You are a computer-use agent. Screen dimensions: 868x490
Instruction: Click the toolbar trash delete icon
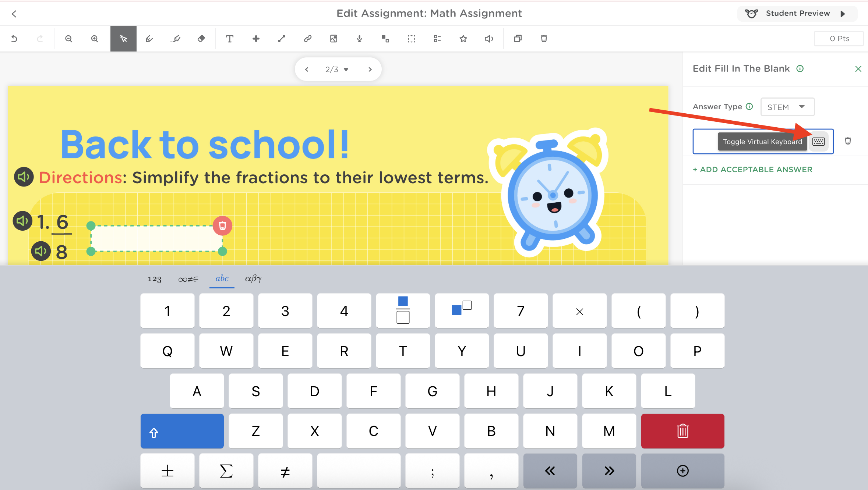[544, 39]
